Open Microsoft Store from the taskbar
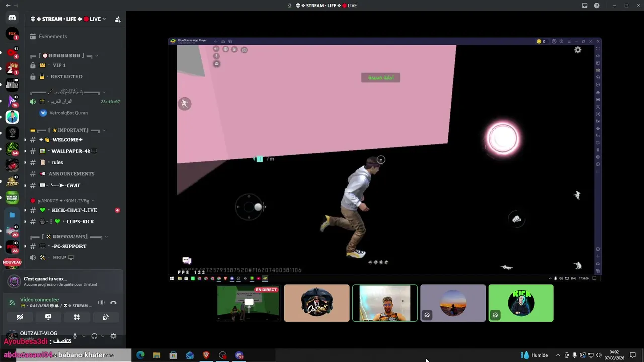Image resolution: width=644 pixels, height=362 pixels. click(173, 355)
